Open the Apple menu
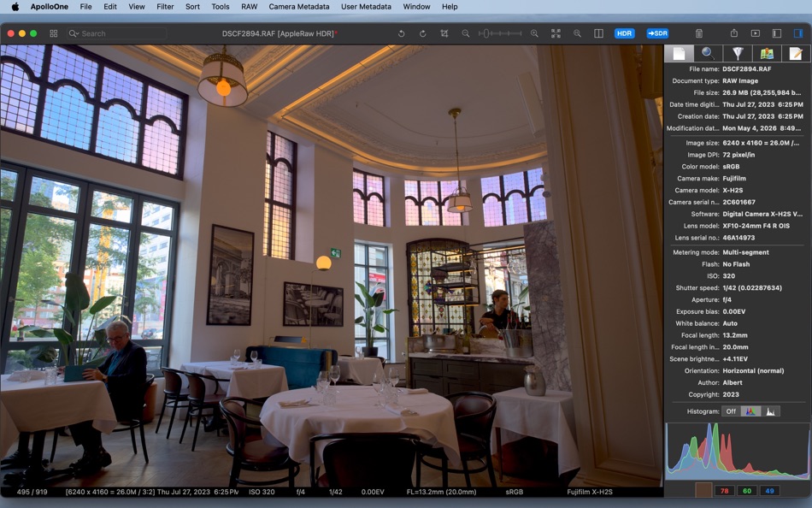This screenshot has width=812, height=508. (15, 7)
